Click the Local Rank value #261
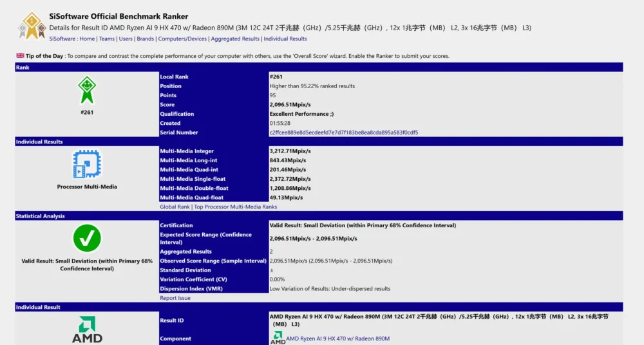This screenshot has height=345, width=644. pyautogui.click(x=276, y=77)
